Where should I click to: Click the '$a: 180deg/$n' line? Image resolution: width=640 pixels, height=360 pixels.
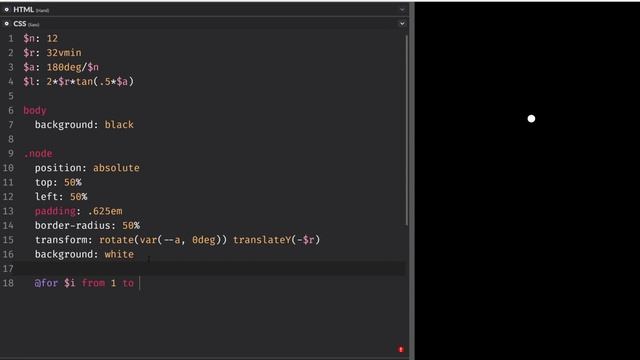click(61, 67)
